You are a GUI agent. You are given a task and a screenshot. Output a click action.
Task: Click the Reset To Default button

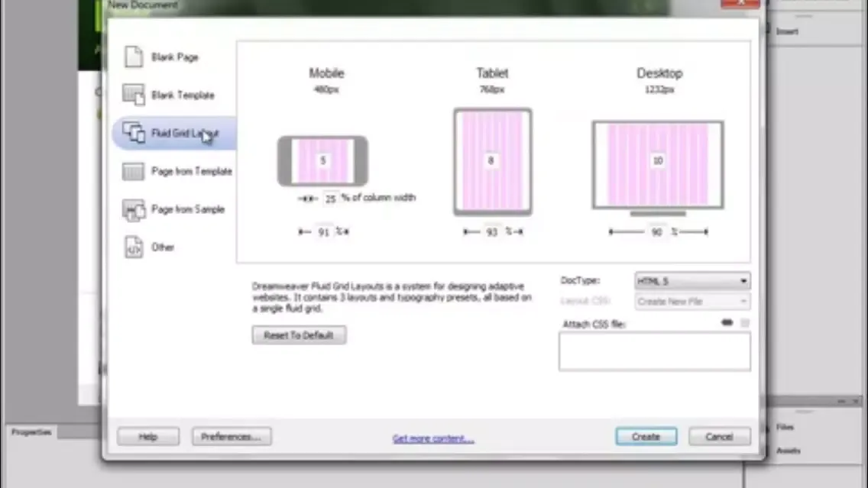299,335
